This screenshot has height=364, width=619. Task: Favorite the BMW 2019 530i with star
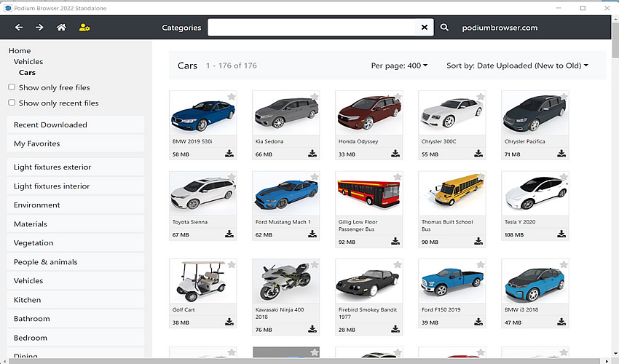(232, 96)
